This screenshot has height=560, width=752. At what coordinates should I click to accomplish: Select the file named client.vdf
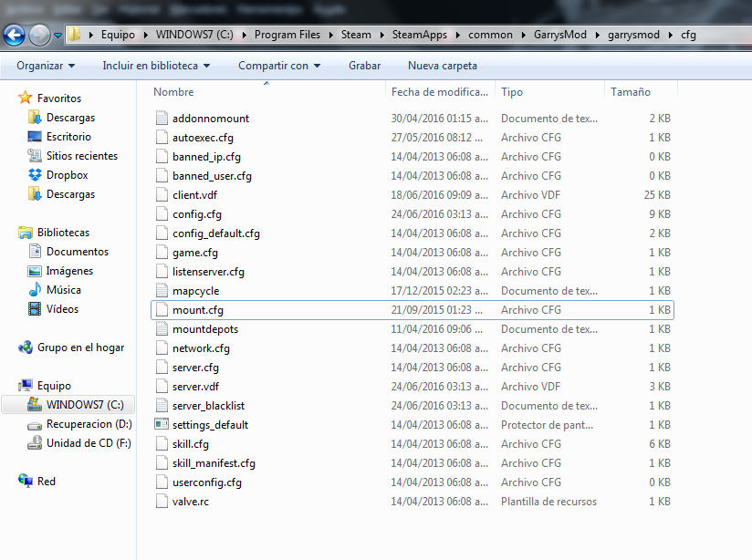[194, 195]
